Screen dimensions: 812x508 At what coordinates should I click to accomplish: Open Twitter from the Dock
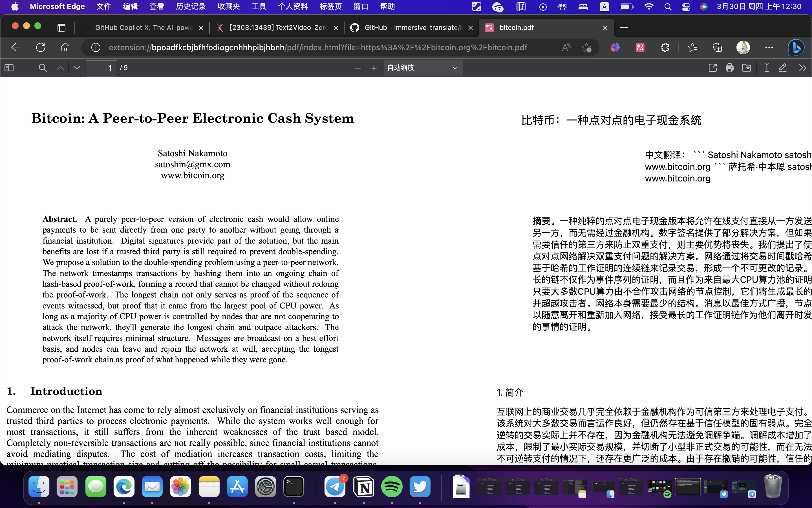[420, 487]
